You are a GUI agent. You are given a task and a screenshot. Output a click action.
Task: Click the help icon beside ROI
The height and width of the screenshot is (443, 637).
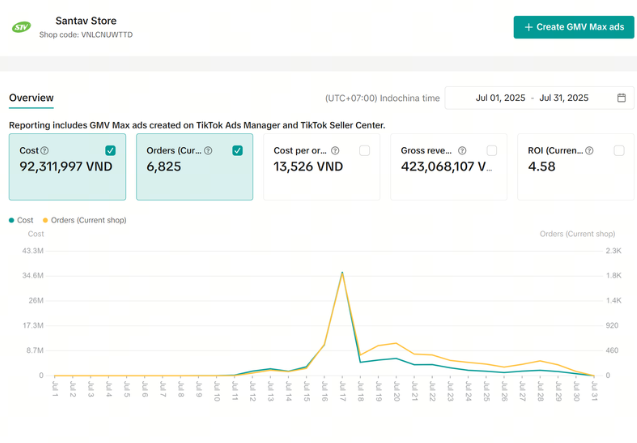589,150
